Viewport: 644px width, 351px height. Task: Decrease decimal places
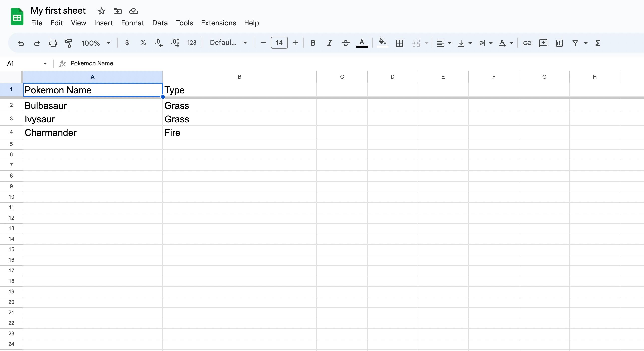coord(159,43)
